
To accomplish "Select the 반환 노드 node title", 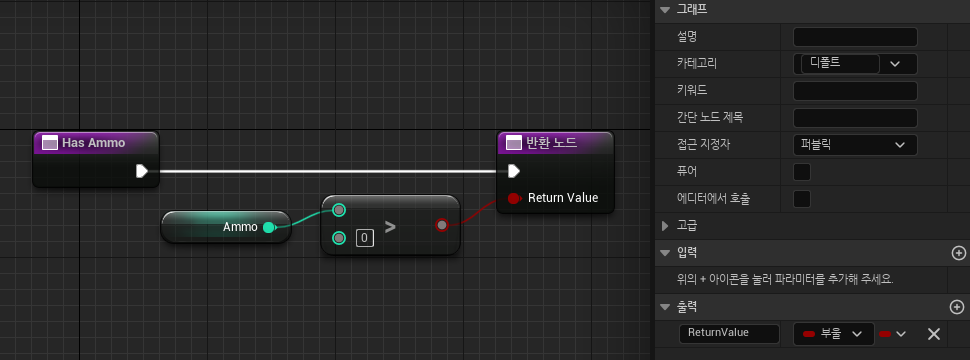I will [551, 143].
